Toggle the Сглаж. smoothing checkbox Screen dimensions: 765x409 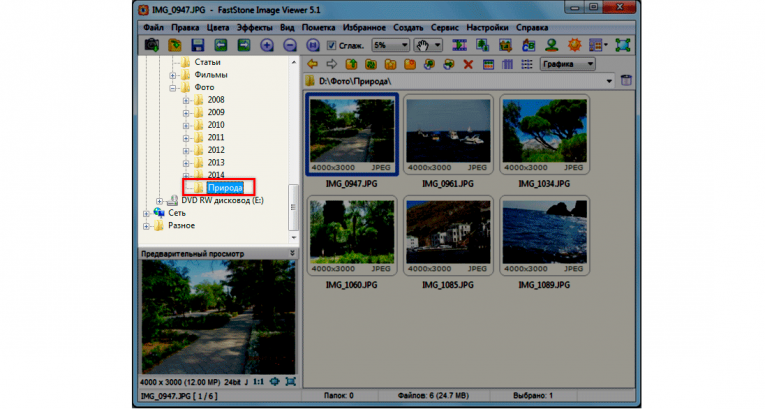coord(331,46)
